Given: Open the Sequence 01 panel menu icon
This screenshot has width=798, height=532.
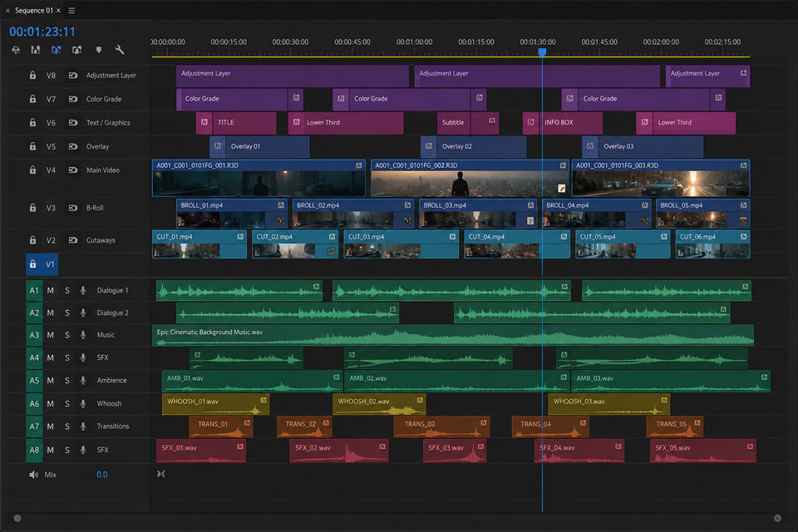Looking at the screenshot, I should click(71, 10).
